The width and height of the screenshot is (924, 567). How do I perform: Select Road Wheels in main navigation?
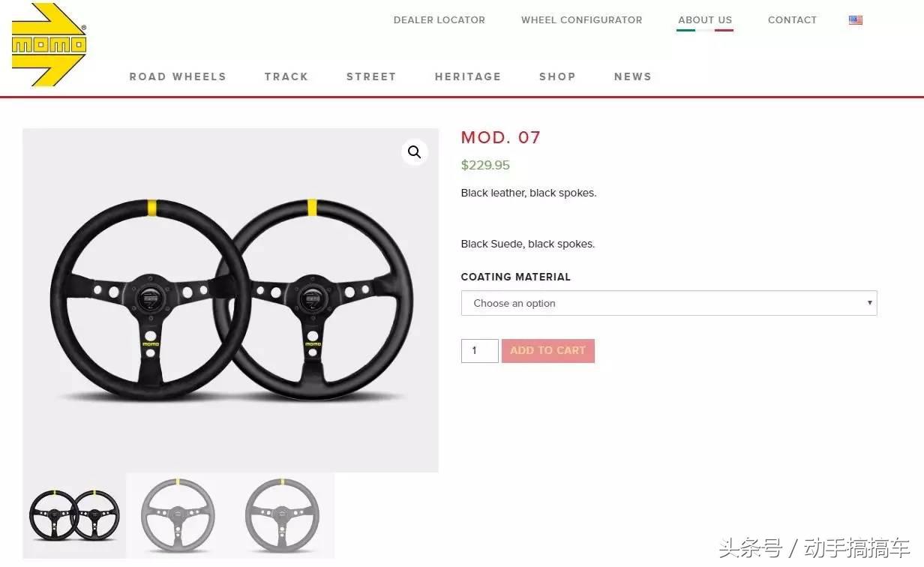(x=178, y=76)
